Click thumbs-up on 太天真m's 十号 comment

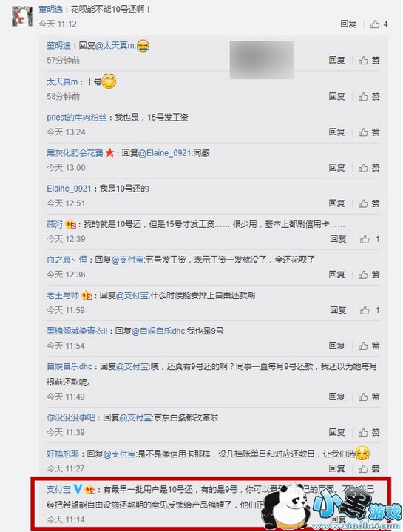coord(369,97)
